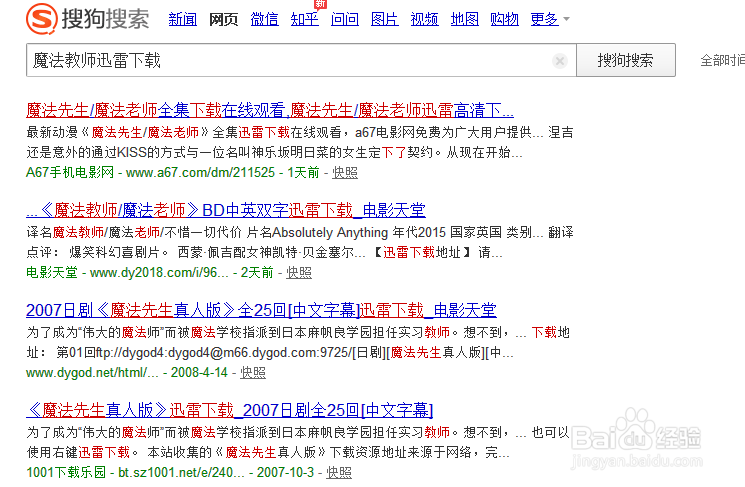
Task: Clear the search box with X icon
Action: point(560,61)
